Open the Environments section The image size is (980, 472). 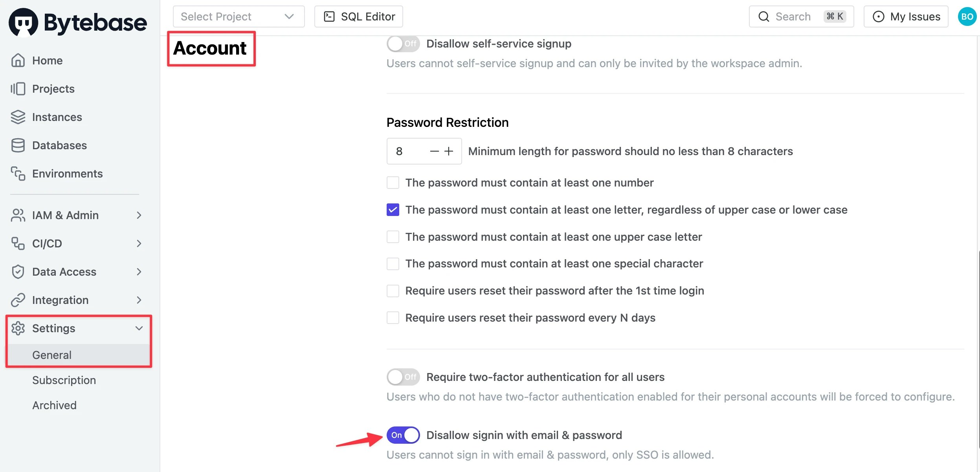click(x=67, y=173)
